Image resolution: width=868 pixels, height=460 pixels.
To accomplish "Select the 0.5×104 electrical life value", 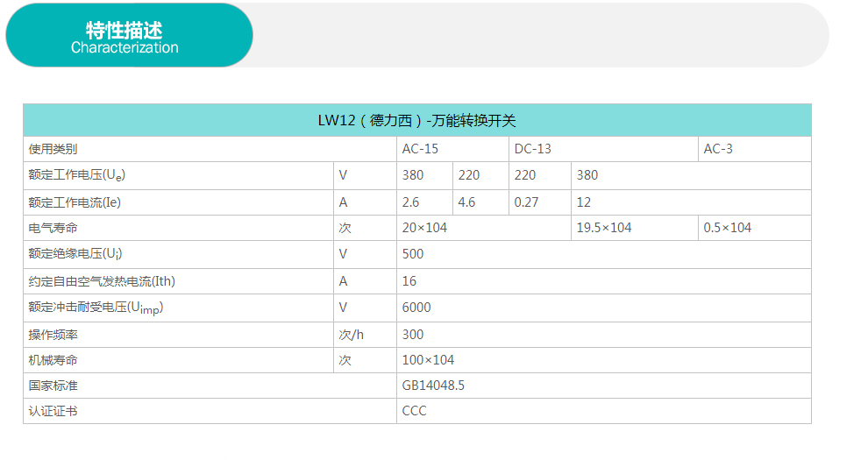I will (x=728, y=228).
